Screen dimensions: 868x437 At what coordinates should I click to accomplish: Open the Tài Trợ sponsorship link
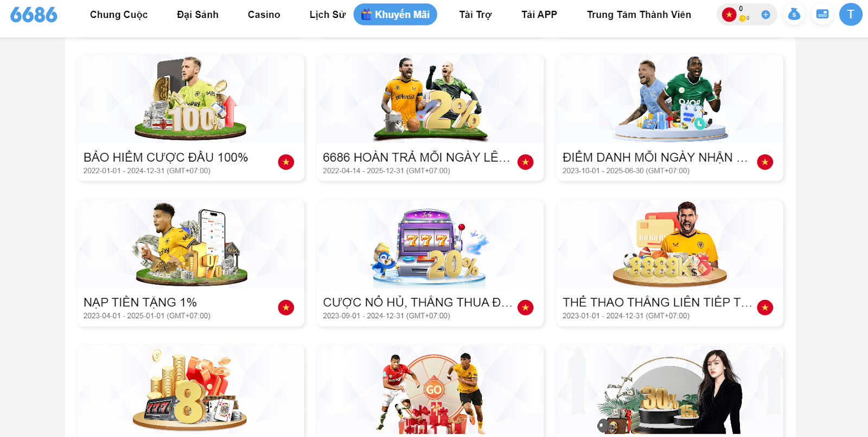[475, 15]
